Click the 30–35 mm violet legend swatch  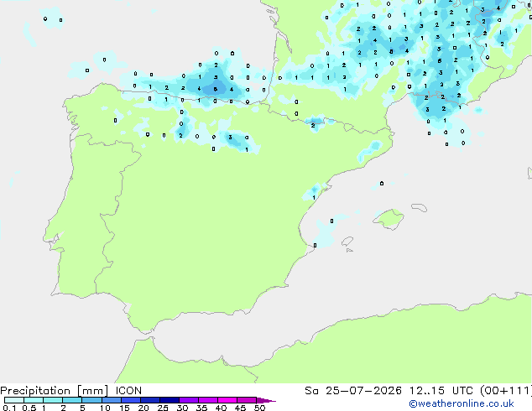[x=188, y=400]
